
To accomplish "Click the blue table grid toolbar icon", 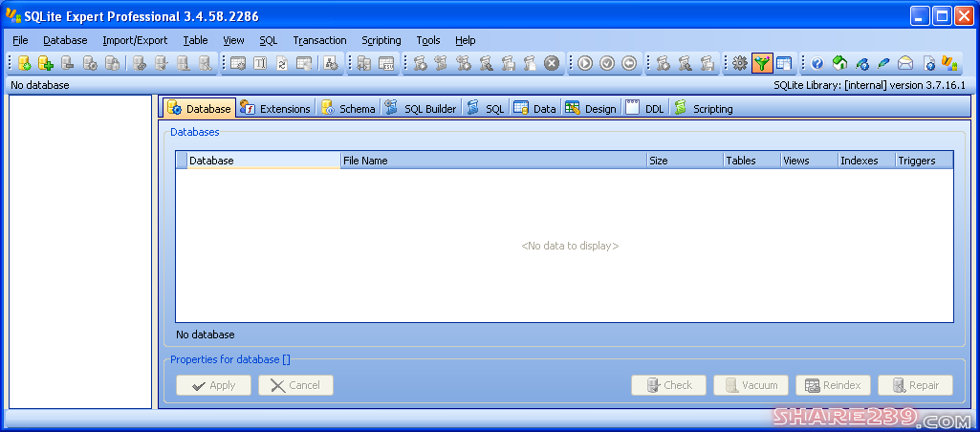I will [784, 63].
